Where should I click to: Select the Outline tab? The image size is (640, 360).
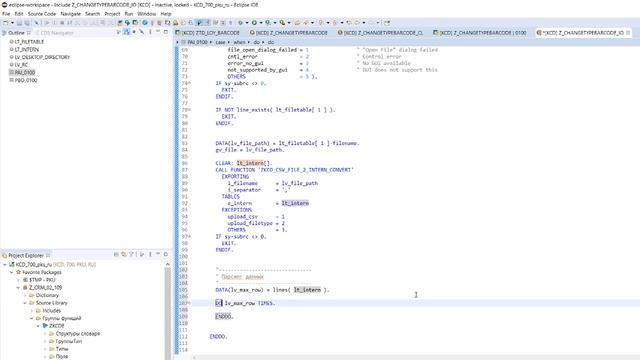click(x=16, y=33)
